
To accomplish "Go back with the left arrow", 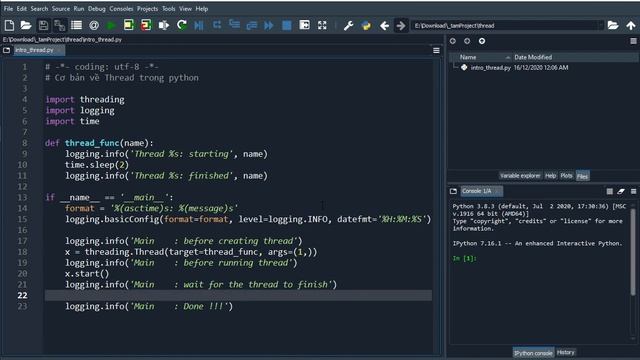I will 384,25.
